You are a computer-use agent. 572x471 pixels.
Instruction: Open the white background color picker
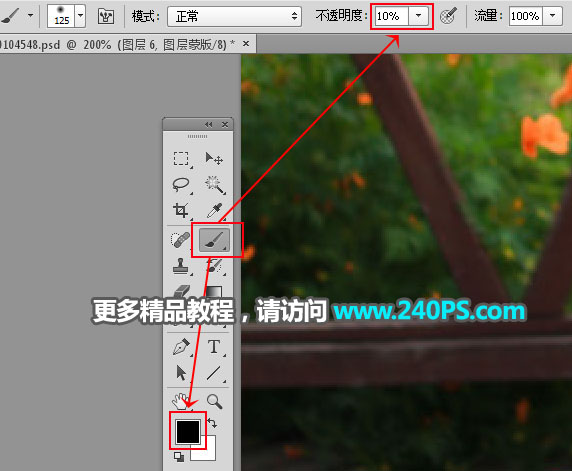point(209,452)
